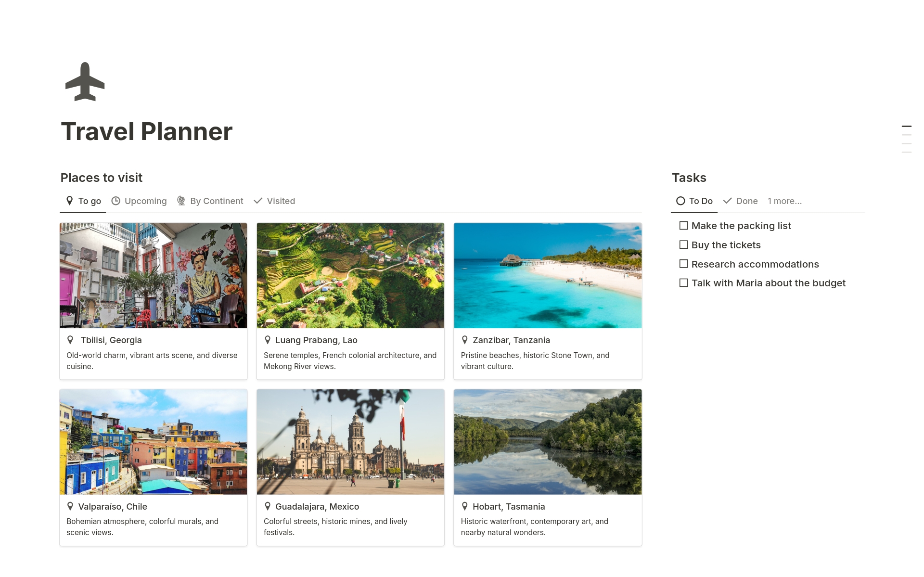Check off 'Buy the tickets' task
The image size is (924, 577).
point(683,245)
